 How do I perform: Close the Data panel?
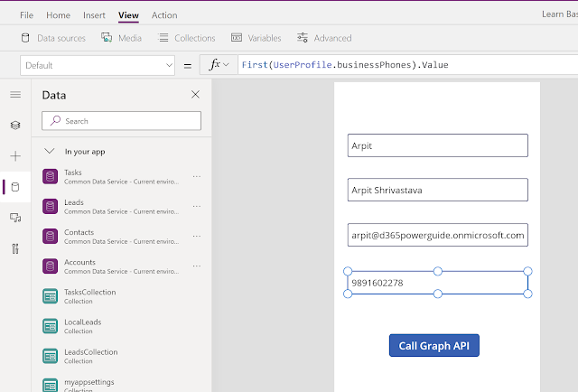(195, 95)
